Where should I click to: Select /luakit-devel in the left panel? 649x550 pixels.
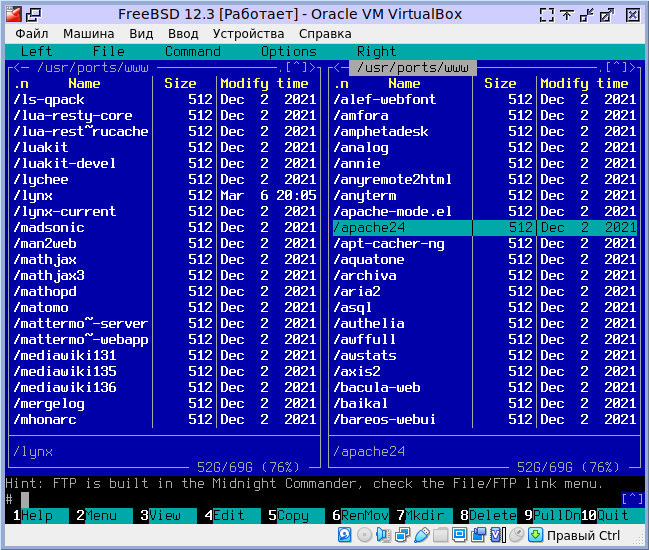click(x=165, y=163)
